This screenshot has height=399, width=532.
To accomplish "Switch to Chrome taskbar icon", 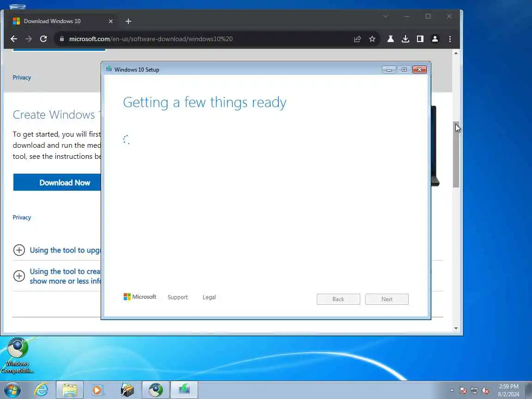I will pos(156,390).
